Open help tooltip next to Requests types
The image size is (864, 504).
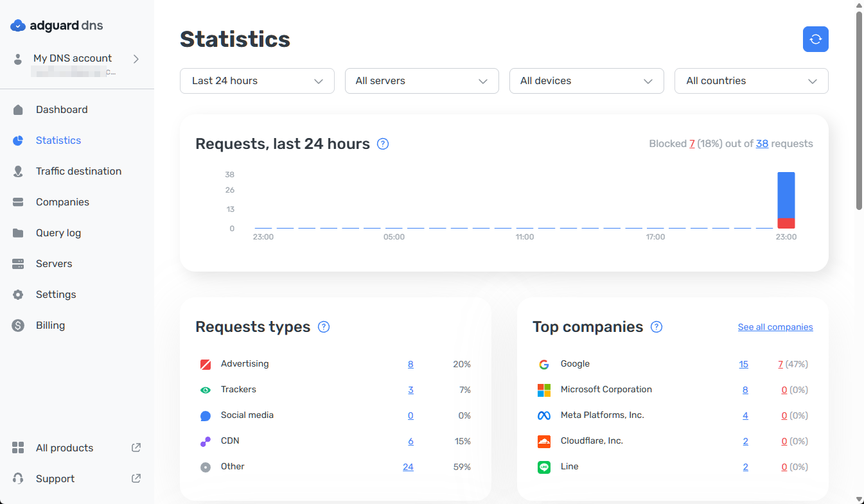pyautogui.click(x=324, y=327)
